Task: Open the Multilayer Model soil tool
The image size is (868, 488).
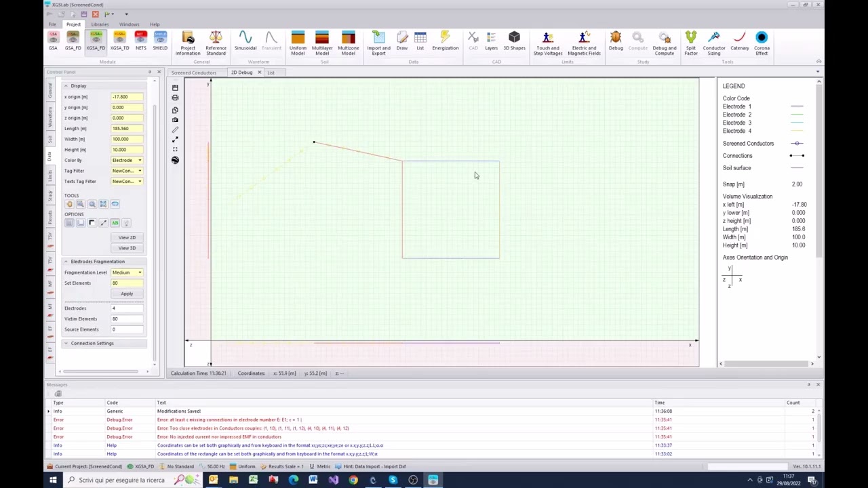Action: tap(322, 43)
